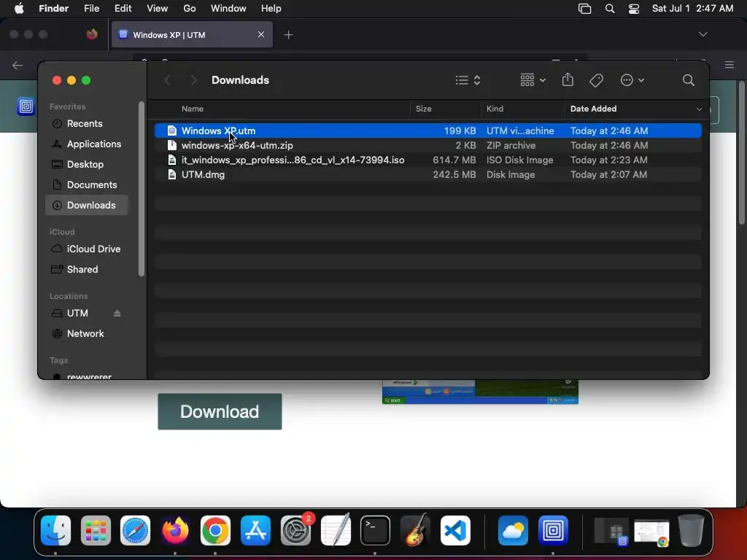Select Desktop in the Finder sidebar
Image resolution: width=747 pixels, height=560 pixels.
click(88, 164)
